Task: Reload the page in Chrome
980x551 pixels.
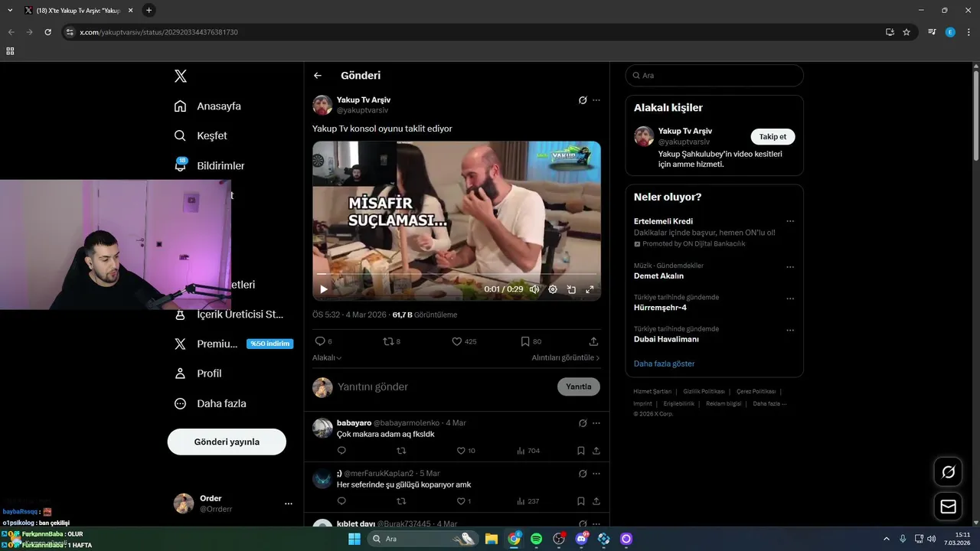Action: pos(47,32)
